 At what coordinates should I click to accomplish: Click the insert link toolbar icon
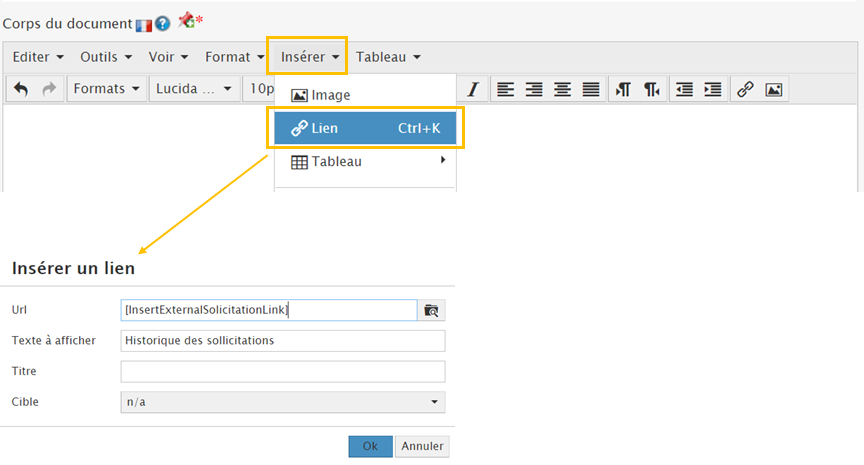tap(745, 89)
